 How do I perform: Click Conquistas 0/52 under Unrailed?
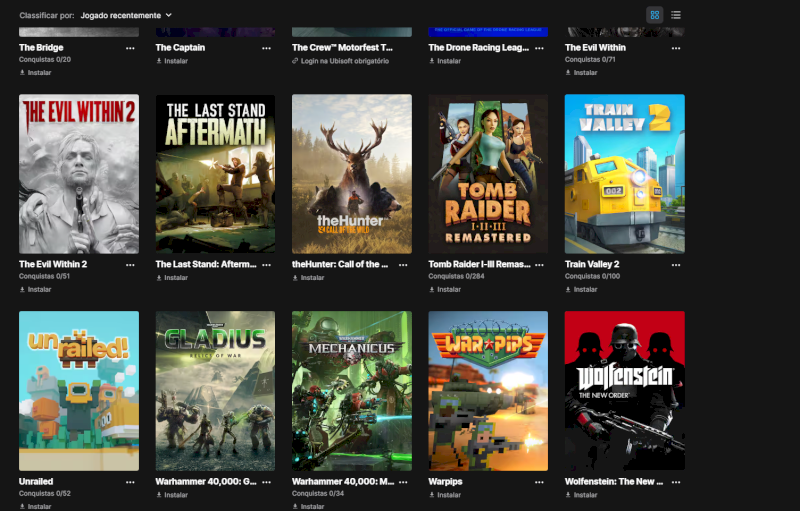[x=45, y=493]
